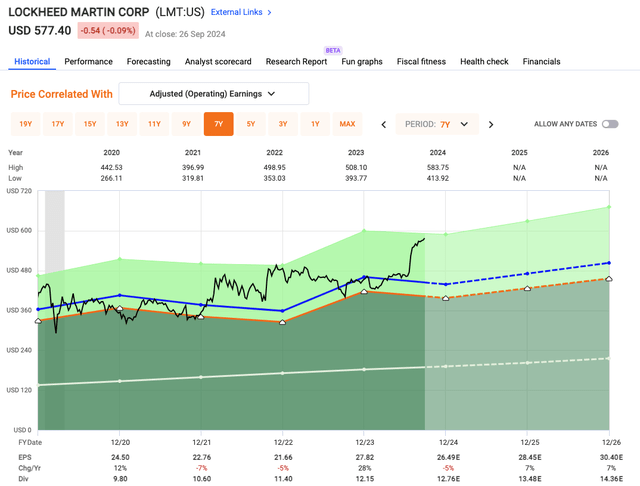Viewport: 640px width, 486px height.
Task: Open the Adjusted (Operating) Earnings dropdown
Action: (213, 94)
